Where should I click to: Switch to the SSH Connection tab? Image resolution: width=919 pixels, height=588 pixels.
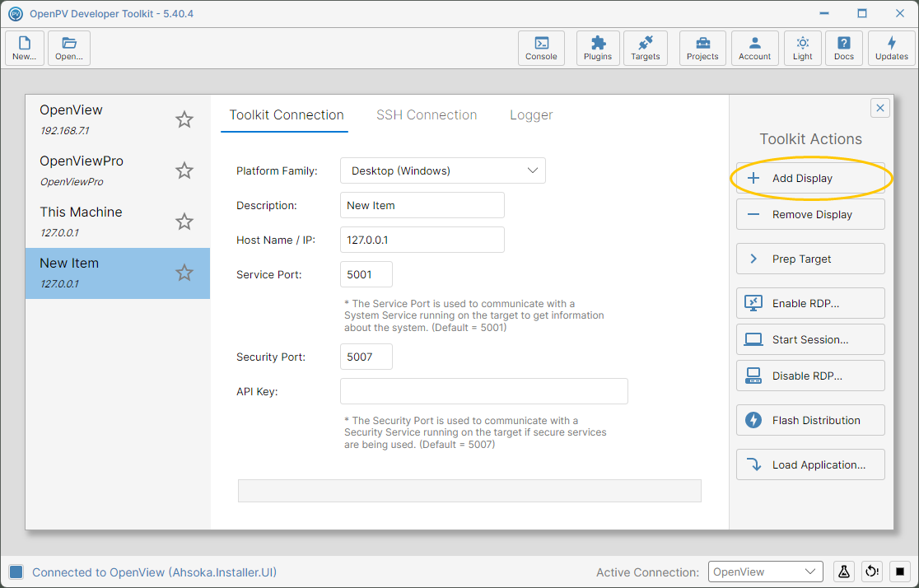coord(427,115)
